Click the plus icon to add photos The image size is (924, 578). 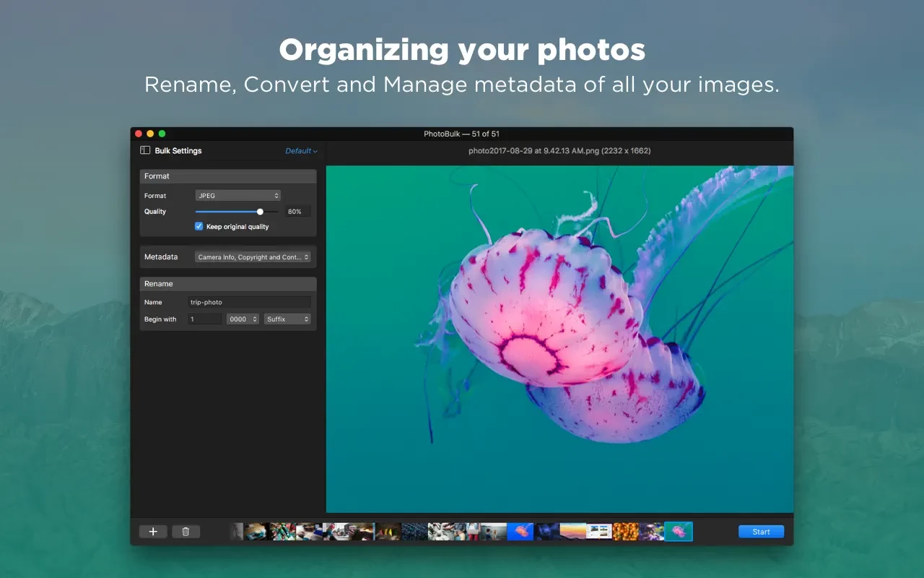pos(153,532)
